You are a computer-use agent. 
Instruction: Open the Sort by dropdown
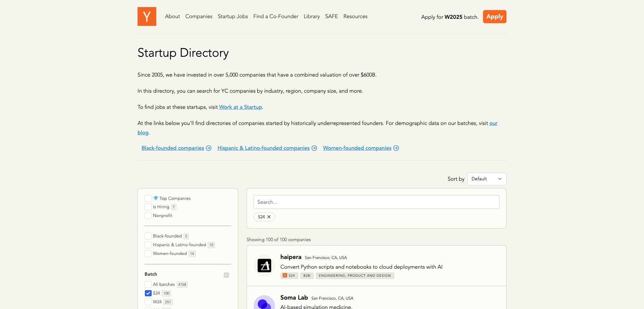click(486, 179)
